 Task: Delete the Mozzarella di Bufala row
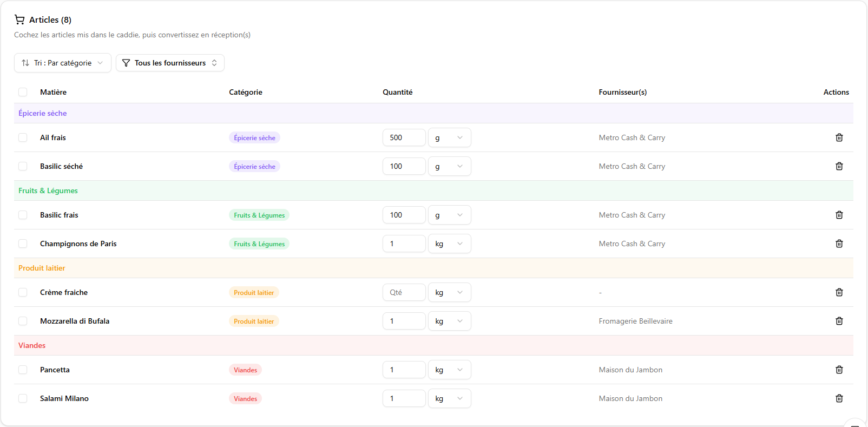839,321
